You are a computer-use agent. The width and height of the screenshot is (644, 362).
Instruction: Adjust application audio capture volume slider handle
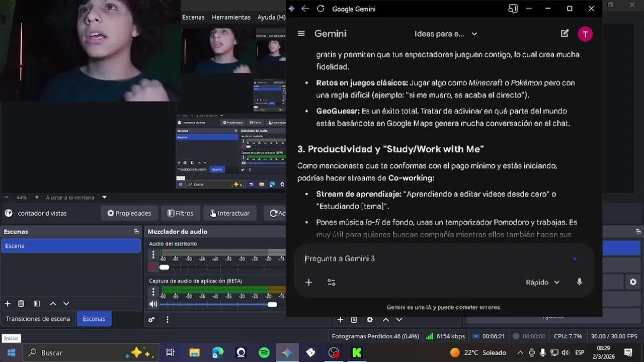[272, 304]
